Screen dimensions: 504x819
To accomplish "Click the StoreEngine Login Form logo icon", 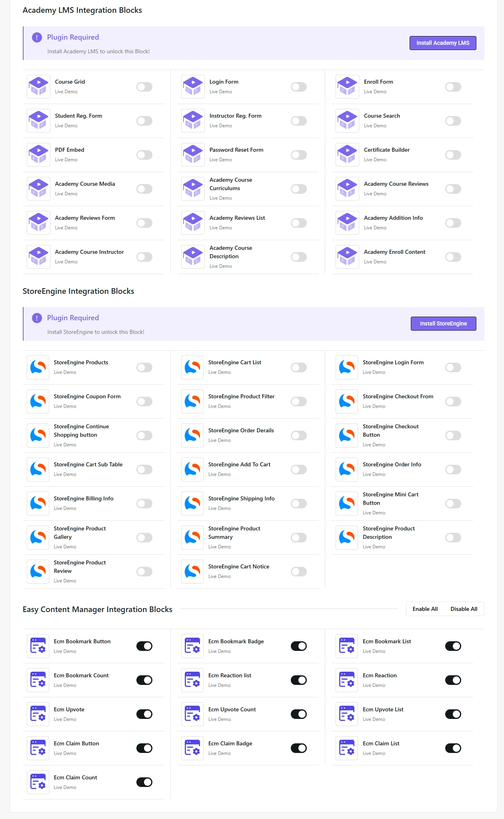I will pos(347,367).
